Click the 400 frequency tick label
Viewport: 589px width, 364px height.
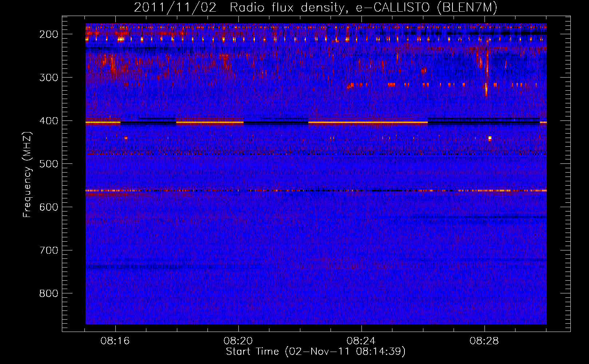coord(49,121)
